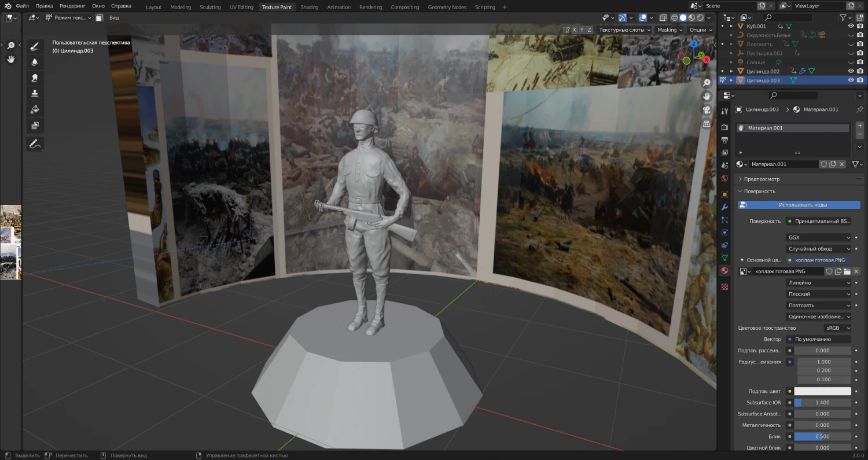
Task: Switch to the UV Editing workspace tab
Action: (241, 7)
